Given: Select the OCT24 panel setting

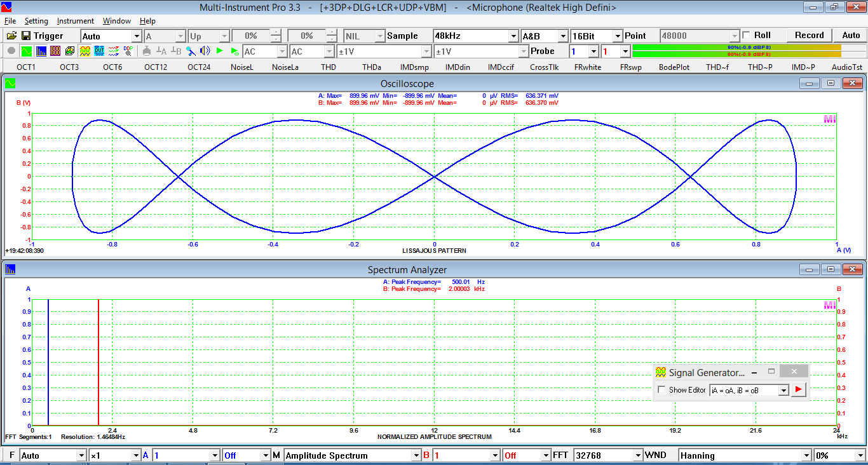Looking at the screenshot, I should pyautogui.click(x=199, y=67).
